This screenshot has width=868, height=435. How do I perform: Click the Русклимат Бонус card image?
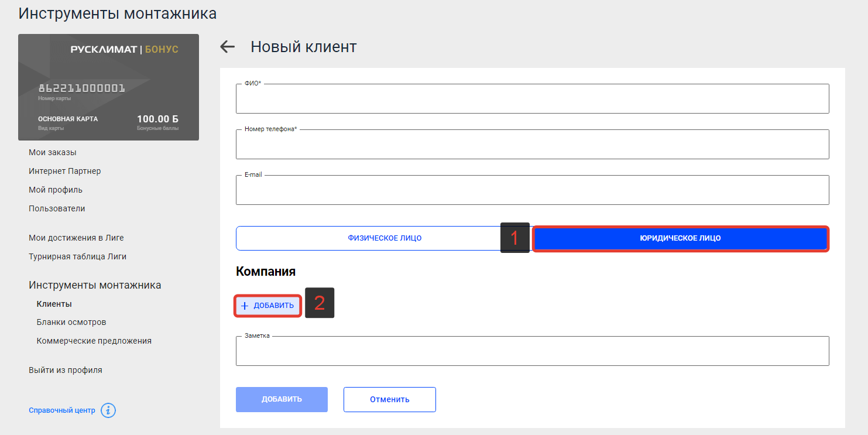click(108, 87)
